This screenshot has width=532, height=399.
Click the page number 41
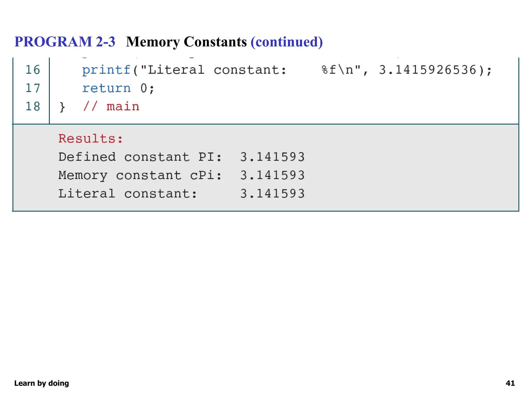pos(510,383)
